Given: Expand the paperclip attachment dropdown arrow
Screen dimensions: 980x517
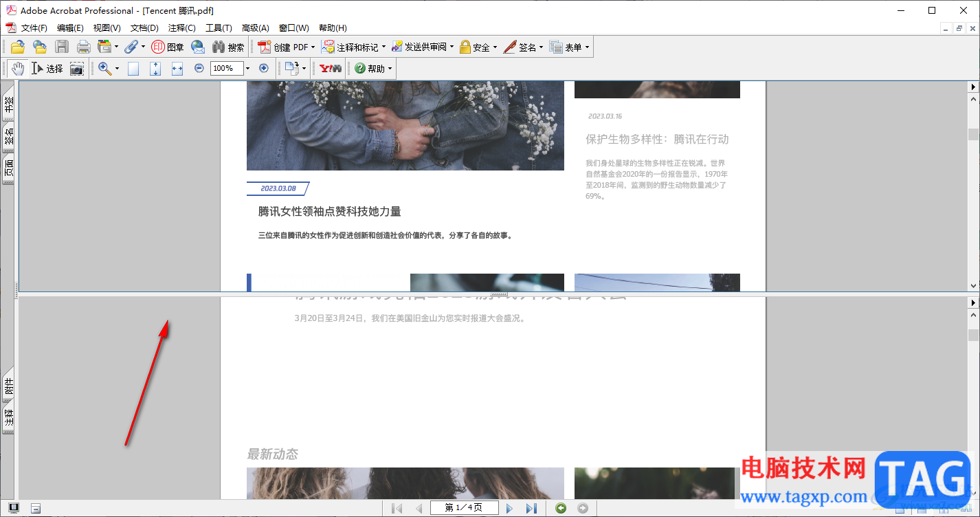Looking at the screenshot, I should (143, 47).
